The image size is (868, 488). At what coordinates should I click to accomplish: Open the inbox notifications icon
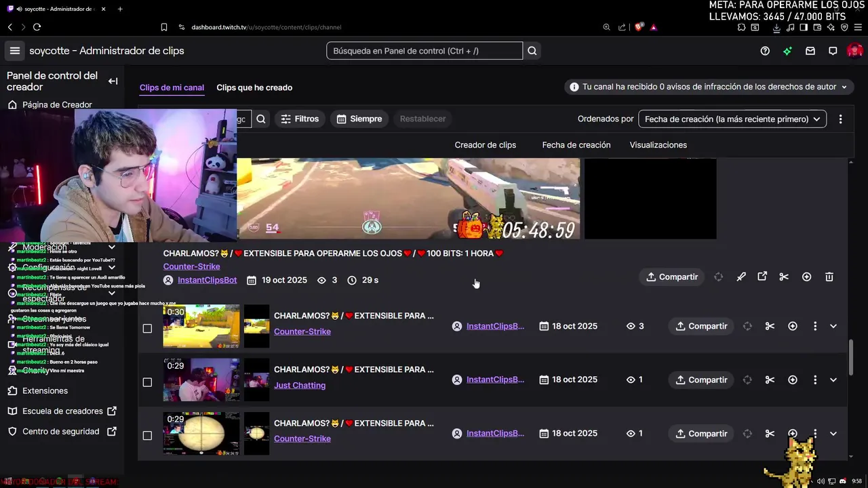(810, 51)
